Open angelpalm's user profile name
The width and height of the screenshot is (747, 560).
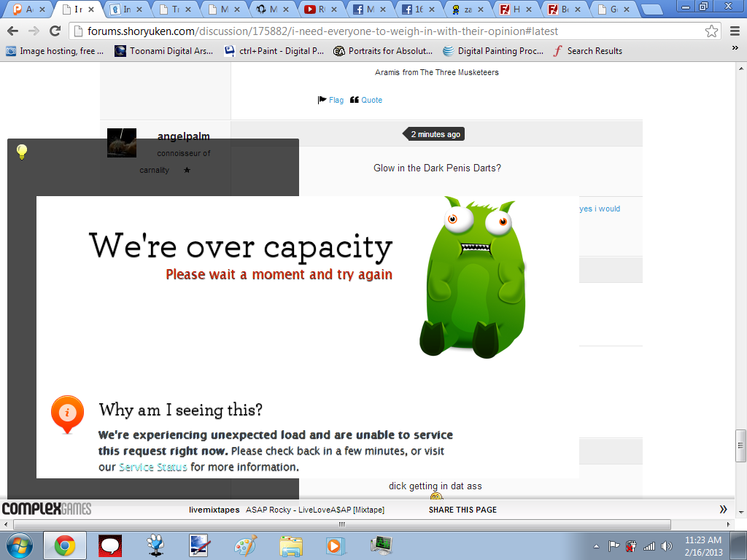pos(183,136)
